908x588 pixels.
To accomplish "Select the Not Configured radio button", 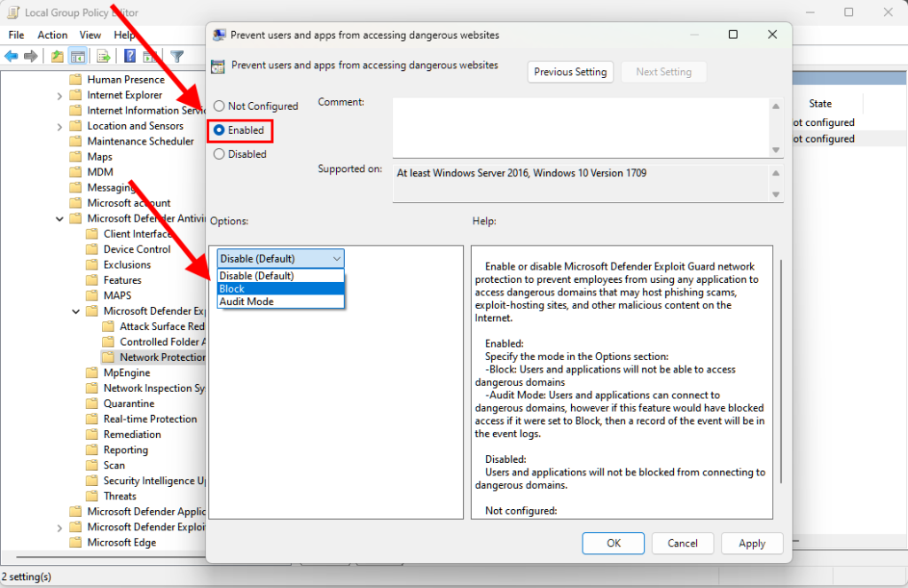I will pyautogui.click(x=219, y=106).
